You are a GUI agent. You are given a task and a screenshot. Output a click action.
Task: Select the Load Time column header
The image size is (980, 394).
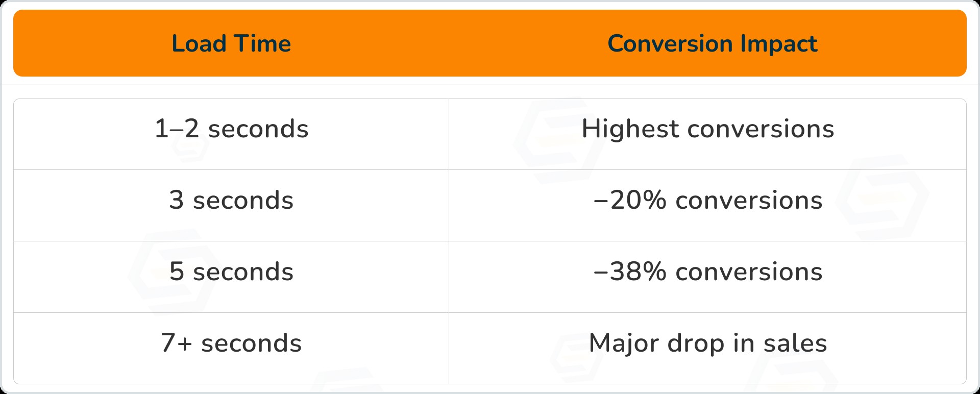[x=231, y=43]
